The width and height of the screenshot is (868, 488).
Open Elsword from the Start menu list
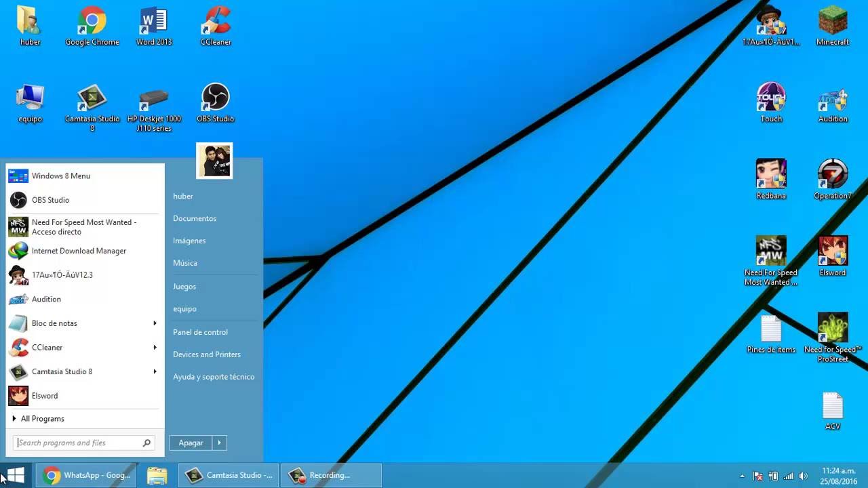pyautogui.click(x=85, y=396)
